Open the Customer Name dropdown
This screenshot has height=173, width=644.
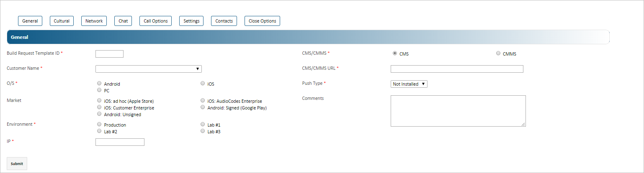click(x=149, y=69)
